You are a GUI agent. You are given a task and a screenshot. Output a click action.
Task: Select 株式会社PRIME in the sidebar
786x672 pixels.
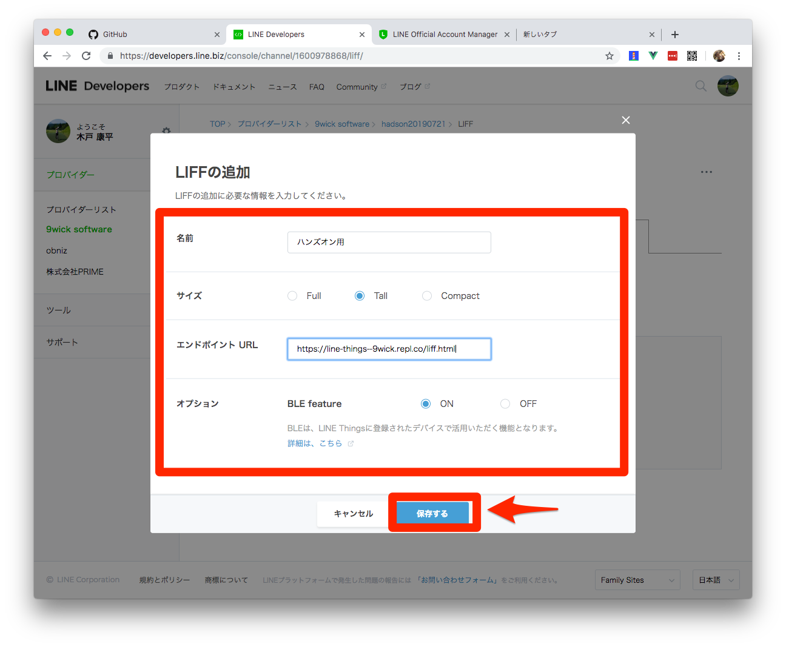(75, 272)
